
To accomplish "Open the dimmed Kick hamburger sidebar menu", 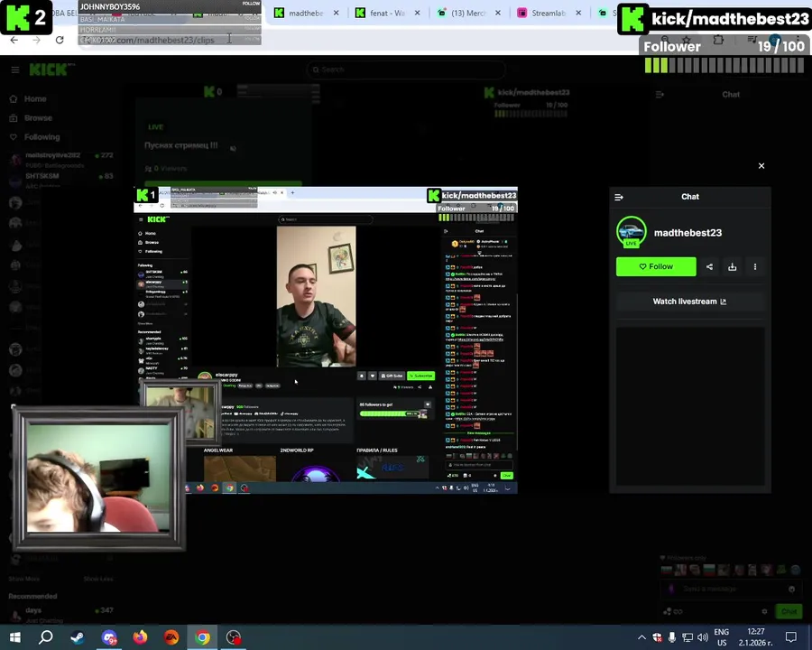I will click(15, 70).
